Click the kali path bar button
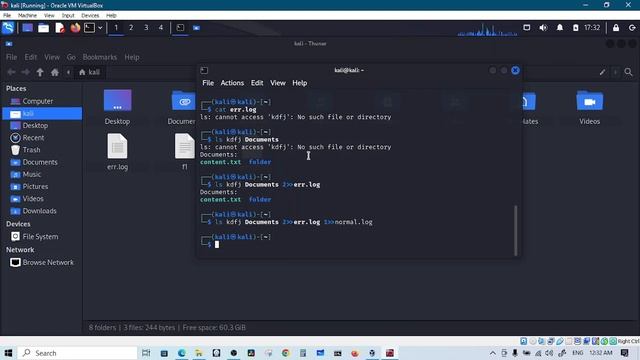 point(89,72)
